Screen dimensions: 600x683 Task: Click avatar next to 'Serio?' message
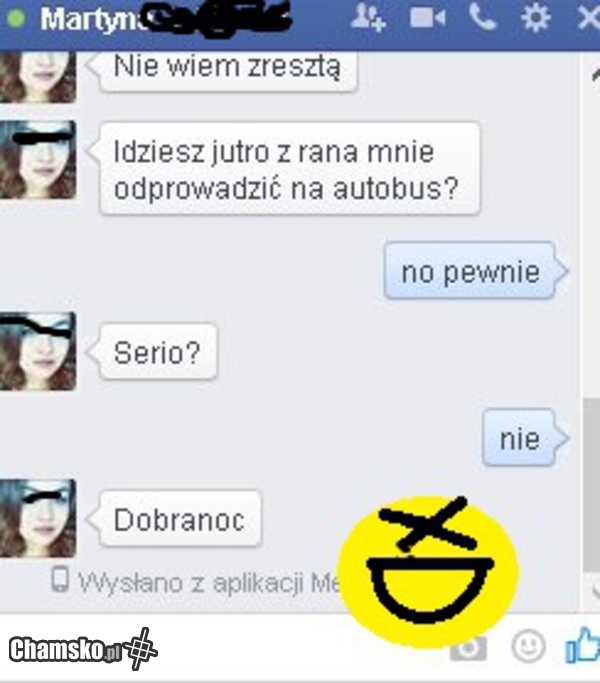37,351
